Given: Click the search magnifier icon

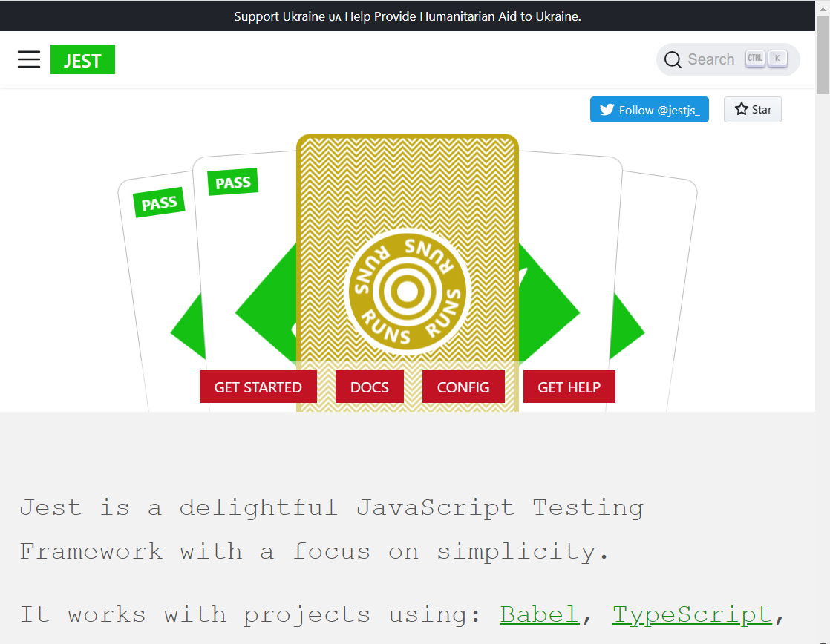Looking at the screenshot, I should coord(673,59).
